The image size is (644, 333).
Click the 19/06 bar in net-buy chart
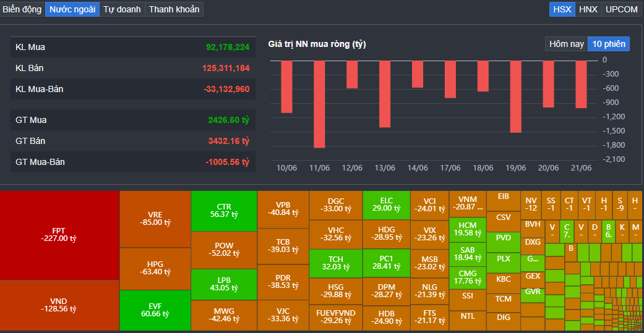[516, 96]
